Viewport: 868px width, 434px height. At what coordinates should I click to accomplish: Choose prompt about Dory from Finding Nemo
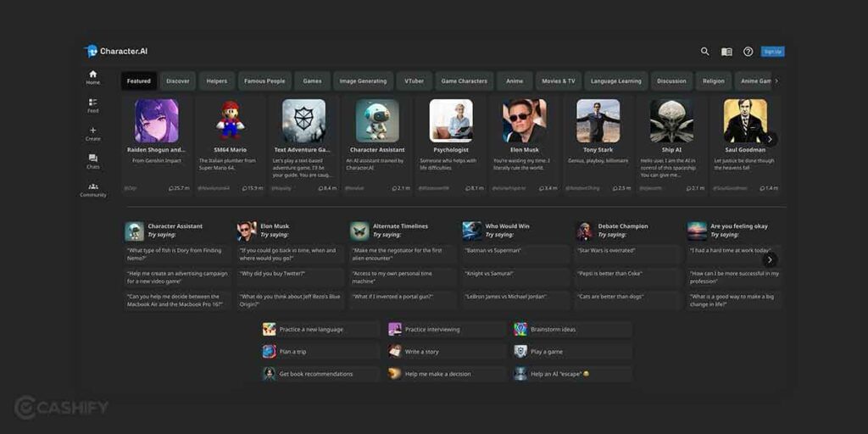click(x=178, y=254)
